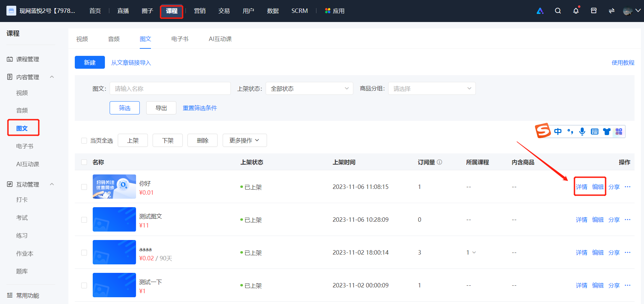Switch to the AI互动课 tab

click(x=220, y=39)
